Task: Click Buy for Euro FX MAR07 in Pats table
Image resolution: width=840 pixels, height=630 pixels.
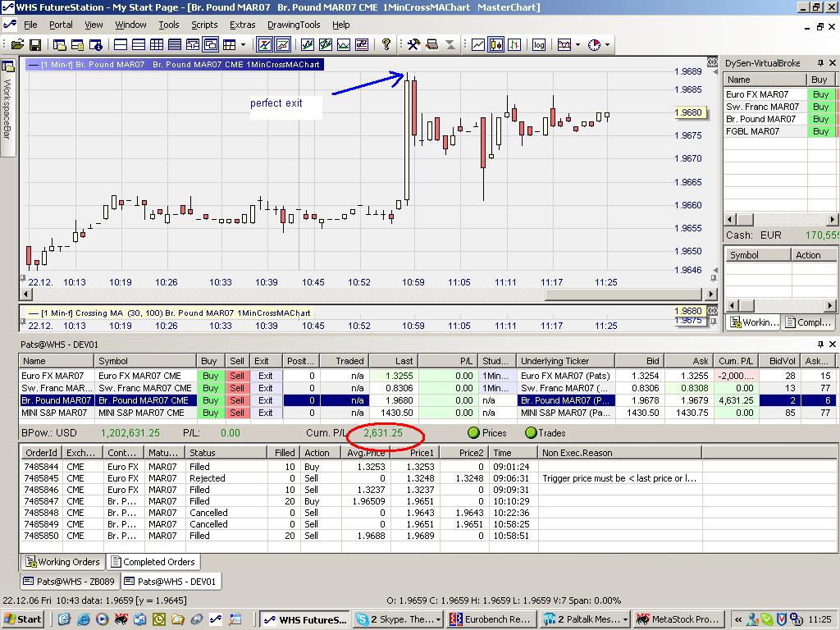Action: click(210, 376)
